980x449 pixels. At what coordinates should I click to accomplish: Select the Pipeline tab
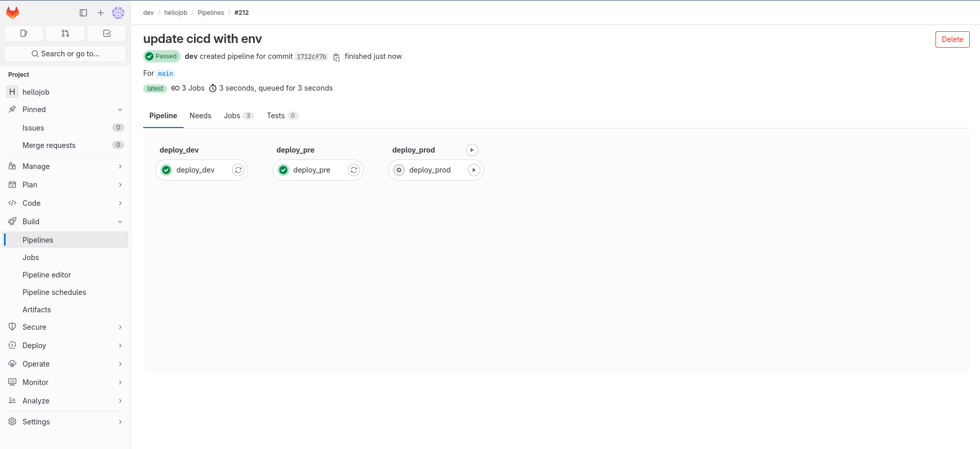coord(163,116)
